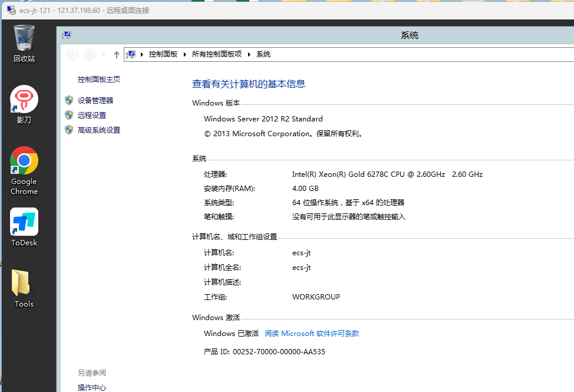The image size is (574, 392).
Task: Click the System window title bar icon
Action: [67, 35]
